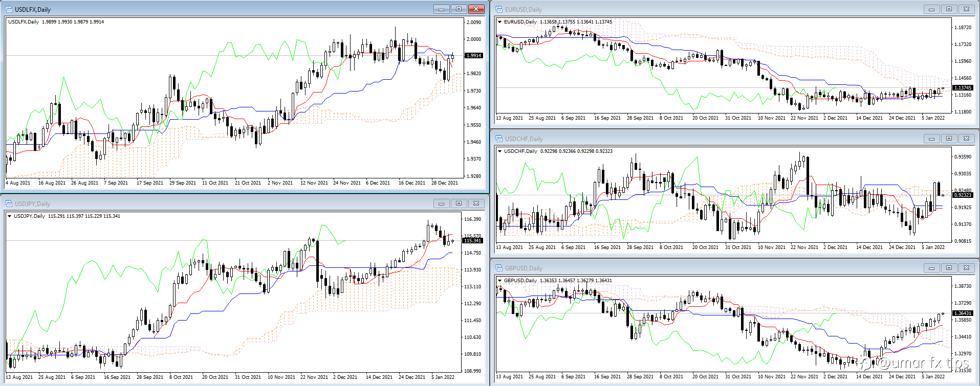
Task: Minimize the GBPUSD,Daily chart window
Action: [x=931, y=268]
